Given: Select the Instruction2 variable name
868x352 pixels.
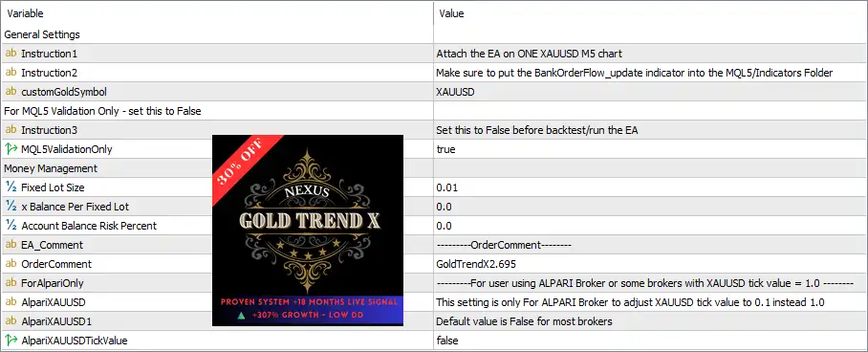Looking at the screenshot, I should [50, 73].
